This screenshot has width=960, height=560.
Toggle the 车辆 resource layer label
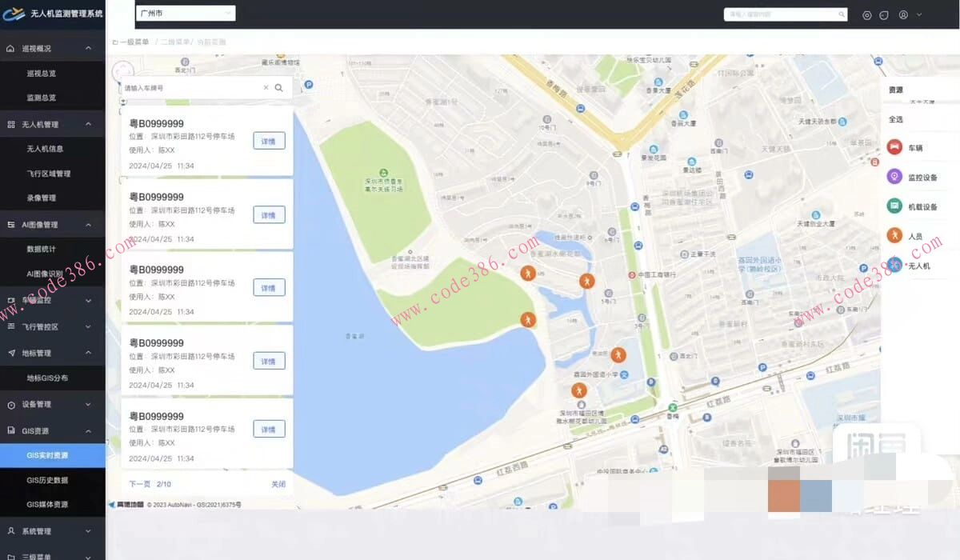coord(915,149)
